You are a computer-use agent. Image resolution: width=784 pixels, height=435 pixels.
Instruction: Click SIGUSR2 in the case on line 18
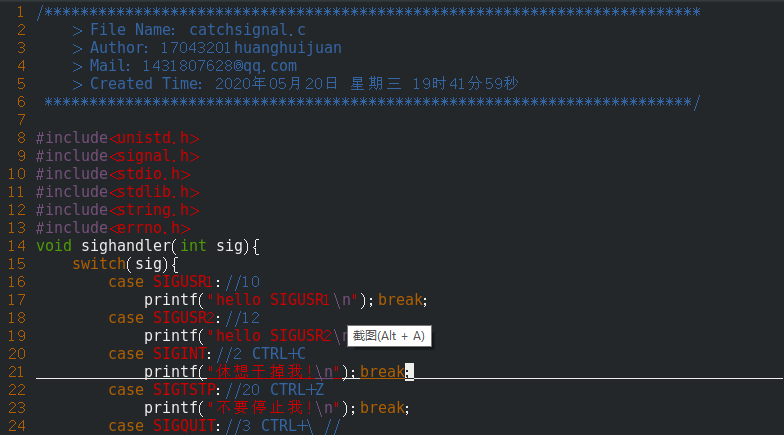[184, 318]
